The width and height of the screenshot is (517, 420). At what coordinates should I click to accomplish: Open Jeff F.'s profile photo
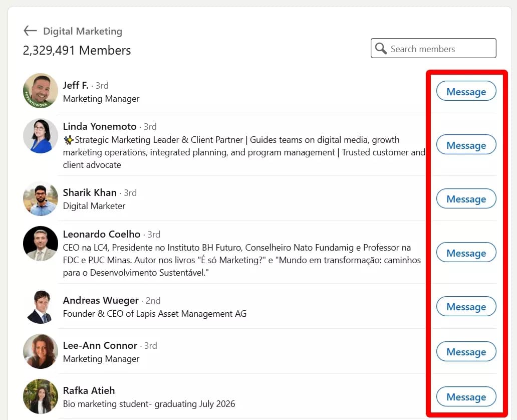[x=41, y=91]
